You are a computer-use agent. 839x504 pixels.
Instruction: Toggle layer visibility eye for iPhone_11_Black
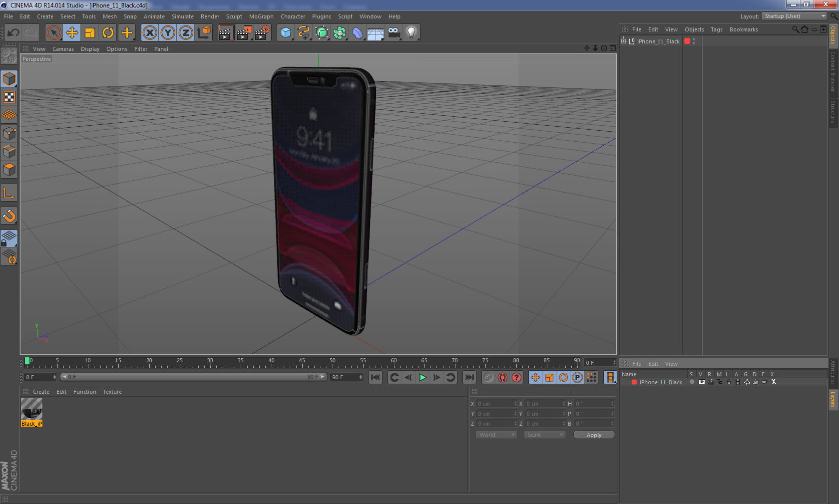coord(702,382)
